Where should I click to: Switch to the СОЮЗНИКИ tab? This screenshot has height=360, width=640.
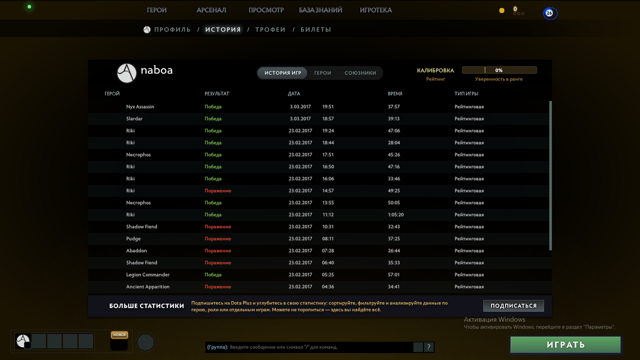coord(360,73)
